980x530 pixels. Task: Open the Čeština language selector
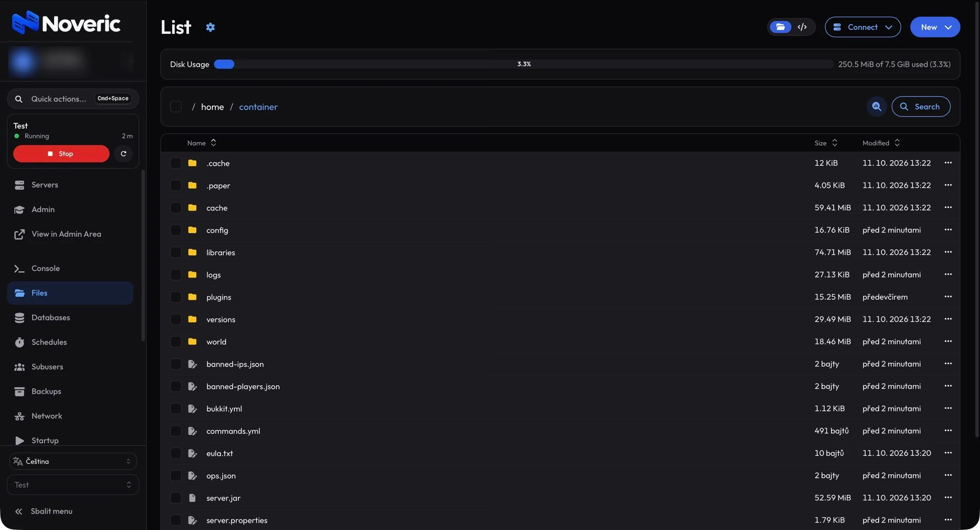pos(73,461)
